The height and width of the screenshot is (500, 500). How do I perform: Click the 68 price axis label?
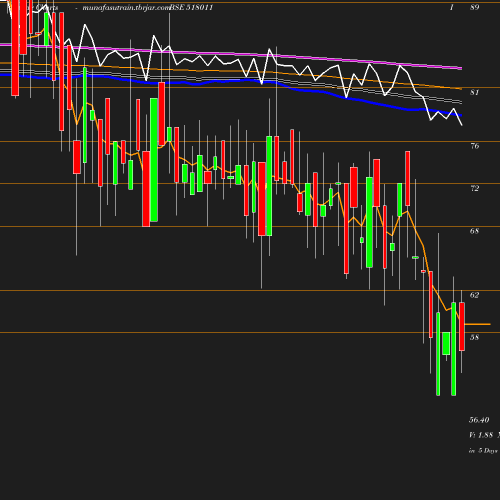474,231
